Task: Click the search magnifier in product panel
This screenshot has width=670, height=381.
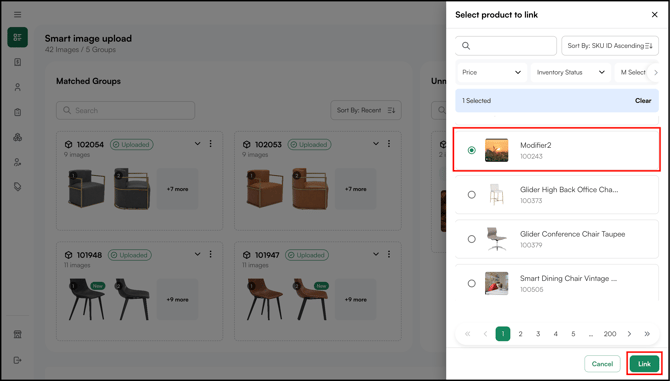Action: tap(466, 46)
